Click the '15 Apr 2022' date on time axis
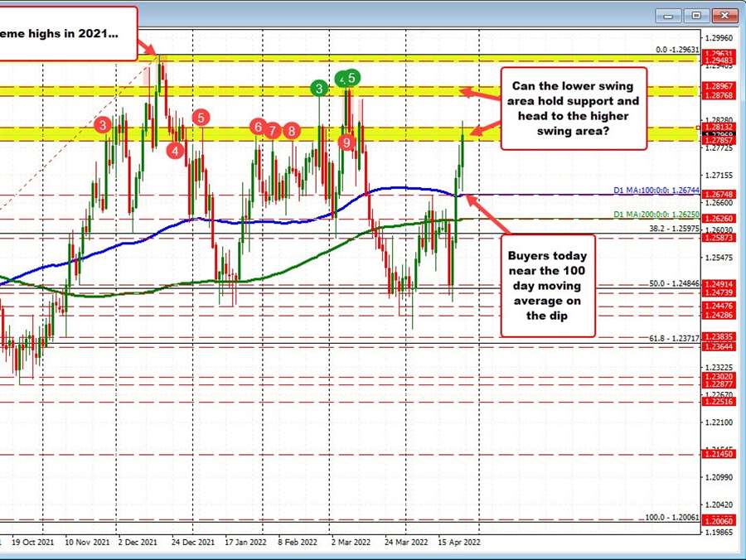Image resolution: width=746 pixels, height=560 pixels. tap(458, 543)
